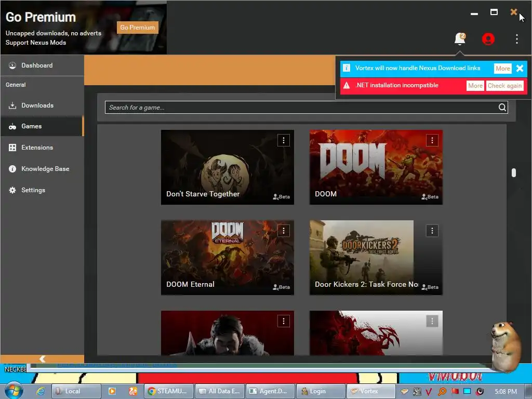This screenshot has height=399, width=532.
Task: Click the hamster desktop mascot
Action: (506, 346)
